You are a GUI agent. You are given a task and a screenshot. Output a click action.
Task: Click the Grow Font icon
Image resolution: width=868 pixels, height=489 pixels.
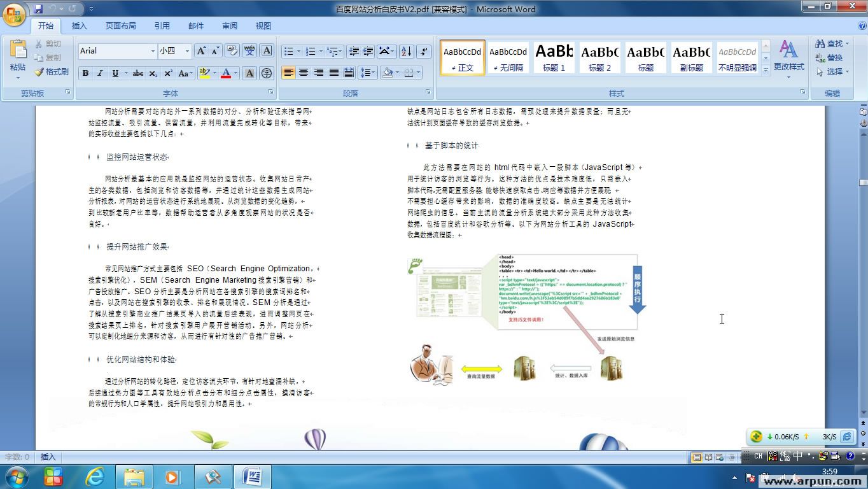pos(201,51)
